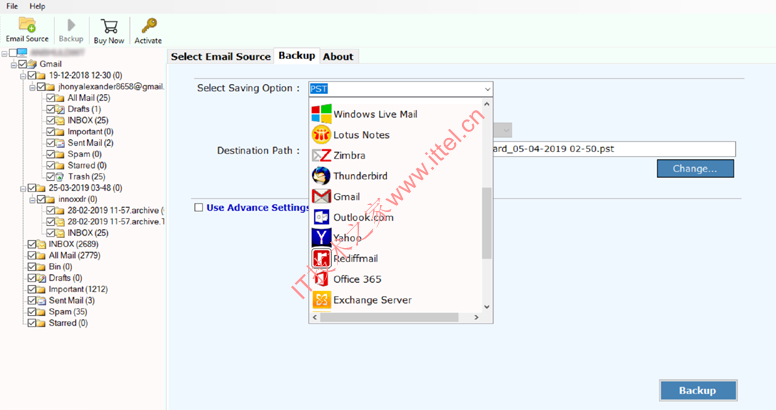This screenshot has height=410, width=776.
Task: Select the Gmail icon in dropdown list
Action: point(321,197)
